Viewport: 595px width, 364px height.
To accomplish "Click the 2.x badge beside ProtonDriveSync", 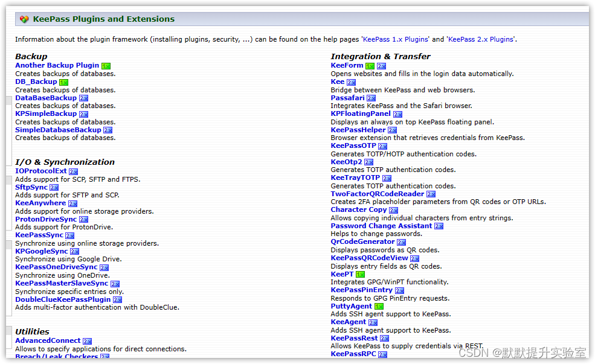I will point(83,220).
